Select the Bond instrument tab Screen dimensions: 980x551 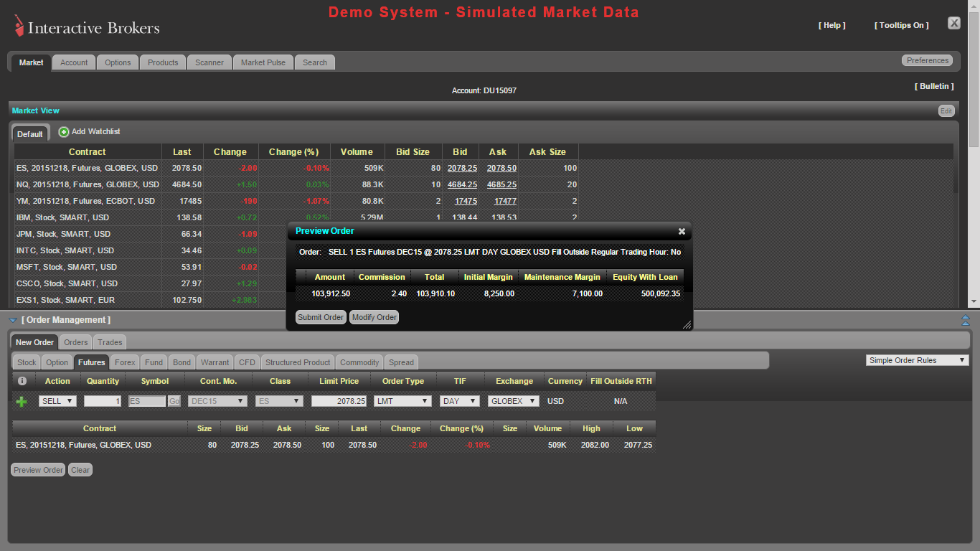pos(182,362)
